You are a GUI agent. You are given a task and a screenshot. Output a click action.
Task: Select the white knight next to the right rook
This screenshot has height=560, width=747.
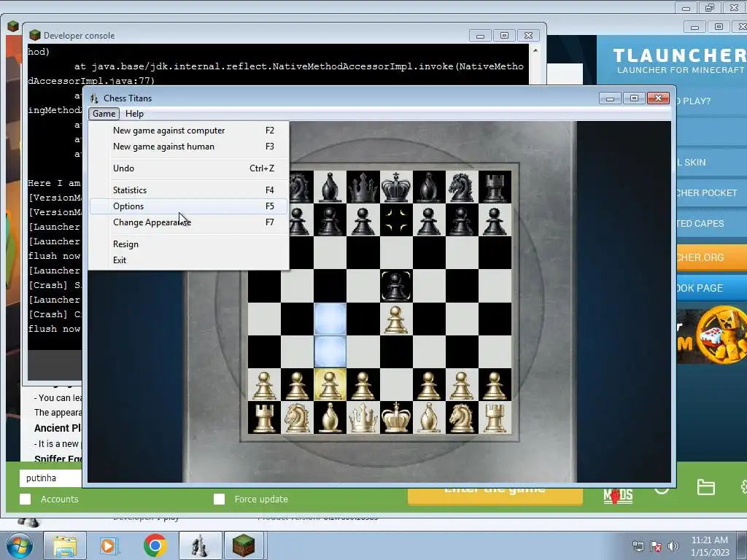coord(462,418)
